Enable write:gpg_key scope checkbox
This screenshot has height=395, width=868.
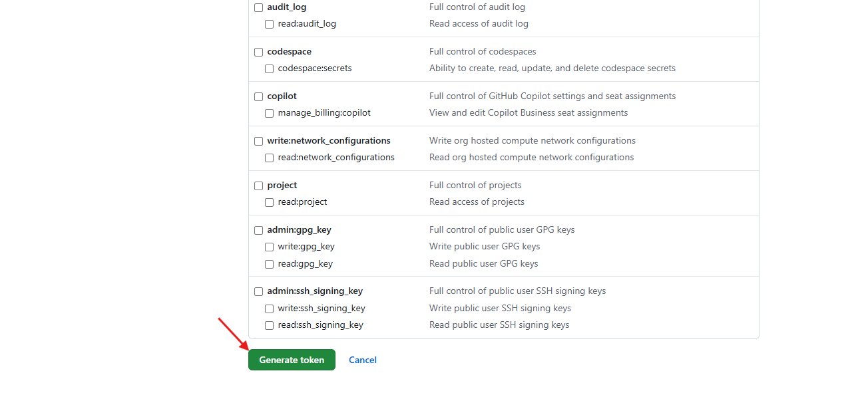(x=270, y=247)
